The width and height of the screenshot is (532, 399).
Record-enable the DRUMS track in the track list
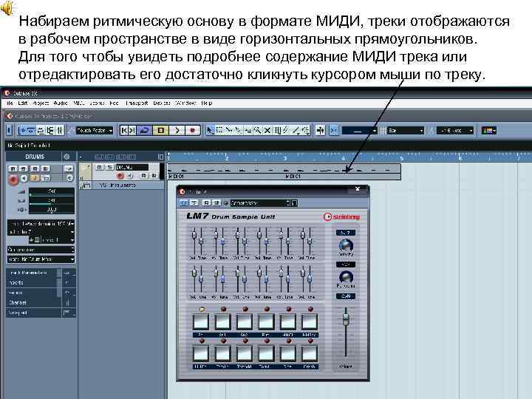(x=120, y=176)
